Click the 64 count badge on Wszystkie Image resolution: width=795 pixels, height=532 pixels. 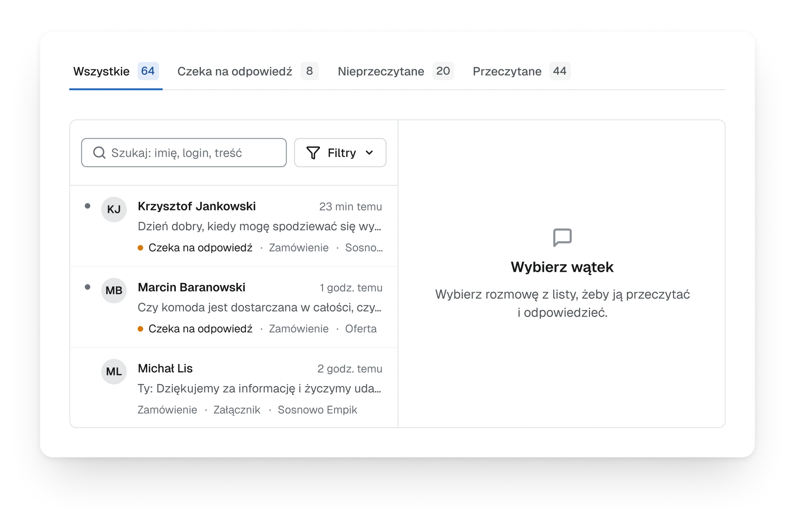pyautogui.click(x=148, y=71)
